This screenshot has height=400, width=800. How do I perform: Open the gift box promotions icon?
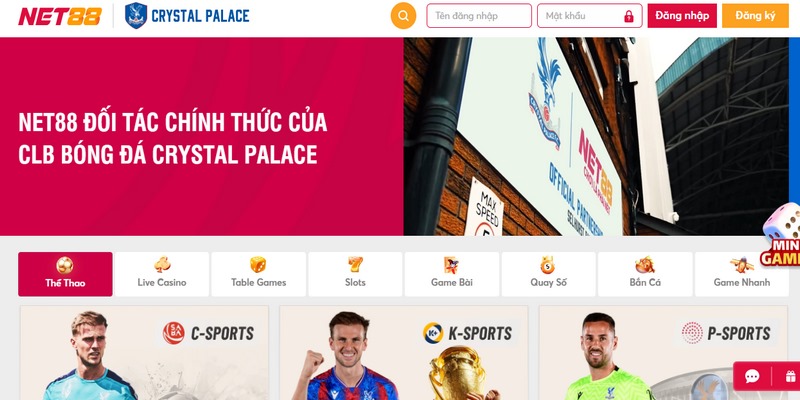(791, 377)
